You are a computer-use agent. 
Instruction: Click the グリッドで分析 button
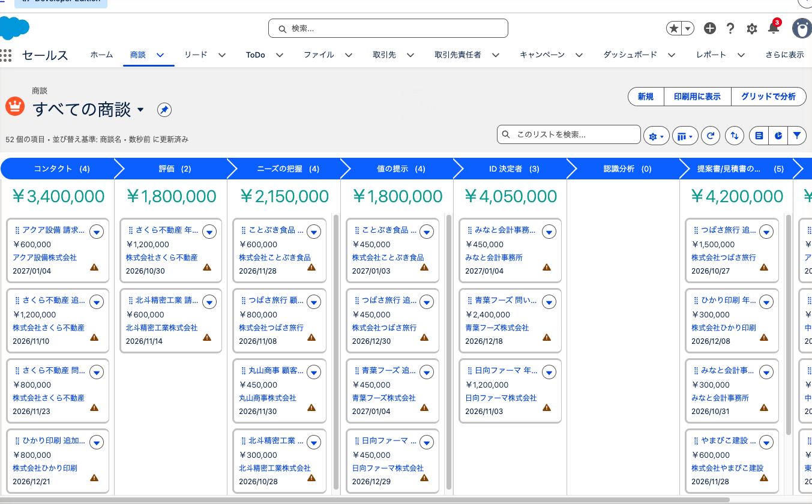point(768,97)
